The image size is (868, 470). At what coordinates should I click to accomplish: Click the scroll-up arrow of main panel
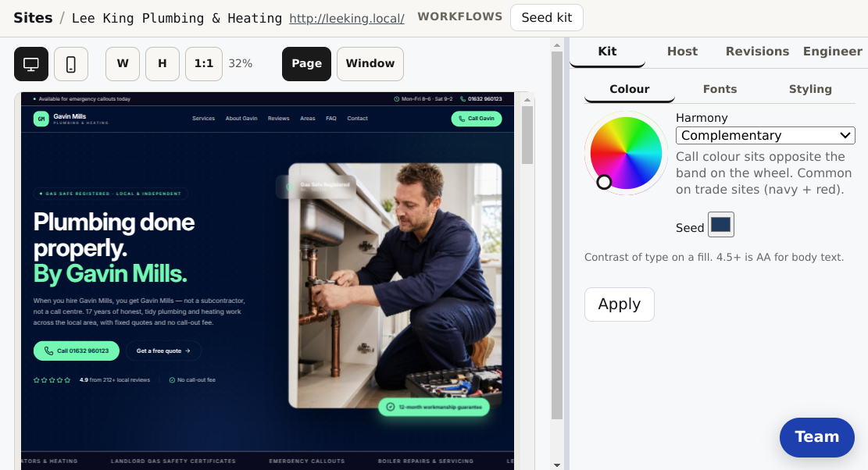pyautogui.click(x=557, y=45)
